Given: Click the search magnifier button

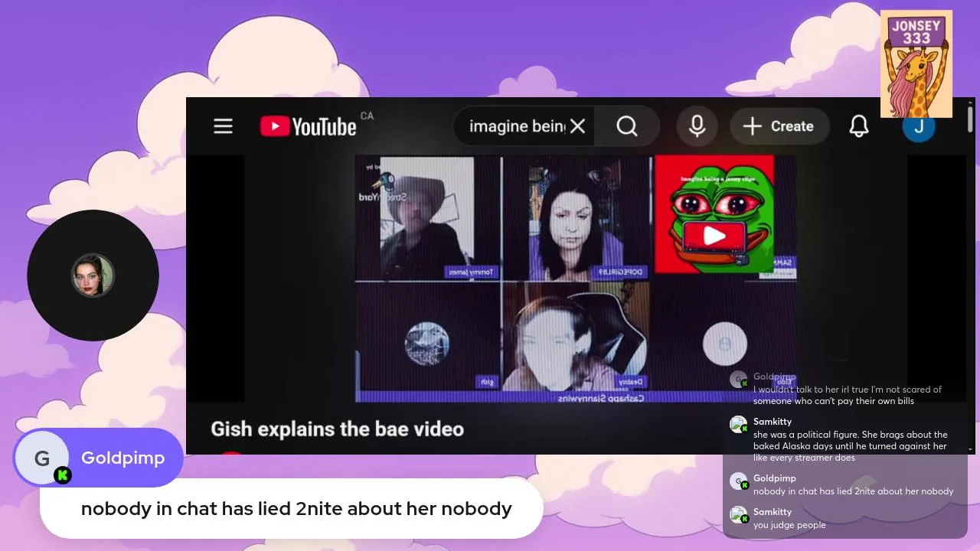Looking at the screenshot, I should tap(627, 126).
